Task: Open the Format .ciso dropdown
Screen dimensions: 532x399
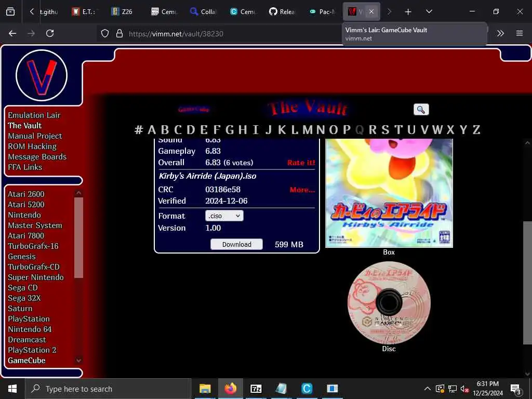Action: (x=224, y=216)
